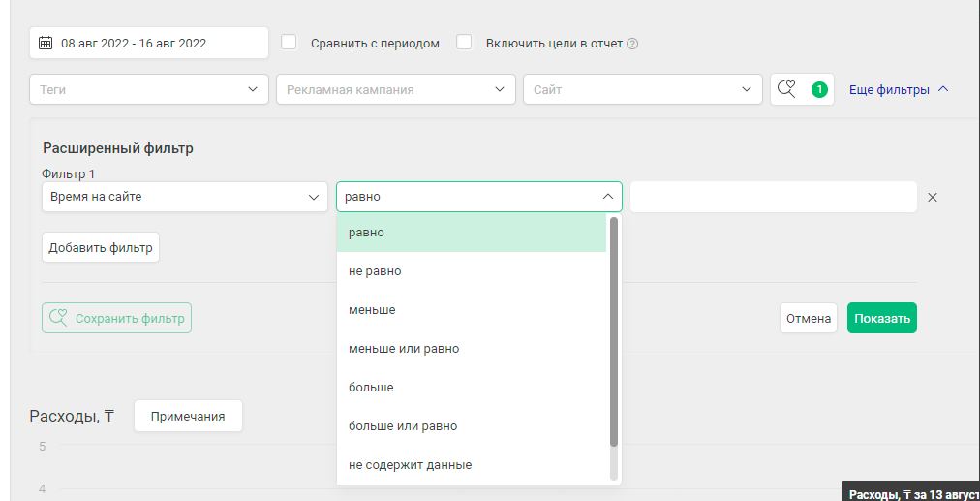Click the help icon next to Включить цели в отчет
This screenshot has width=980, height=501.
[x=632, y=44]
